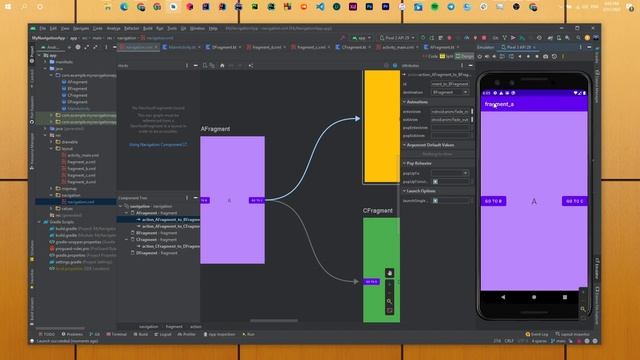Open the destination BFragment dropdown
The image size is (640, 360).
pyautogui.click(x=450, y=92)
